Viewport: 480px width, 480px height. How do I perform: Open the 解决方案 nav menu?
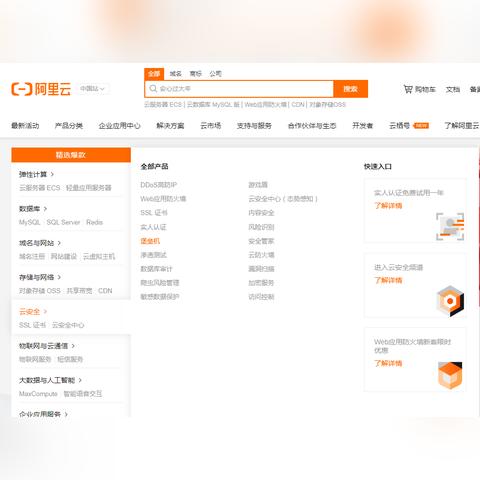[170, 126]
